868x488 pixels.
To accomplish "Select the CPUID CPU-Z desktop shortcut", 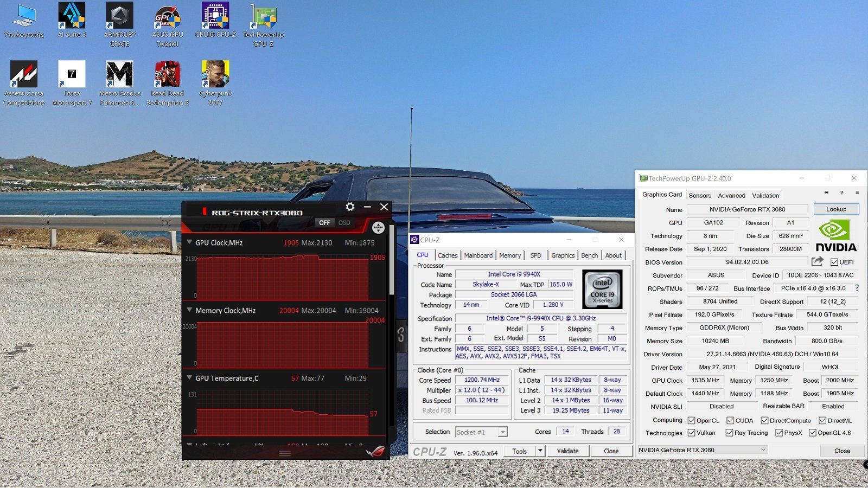I will [x=215, y=21].
